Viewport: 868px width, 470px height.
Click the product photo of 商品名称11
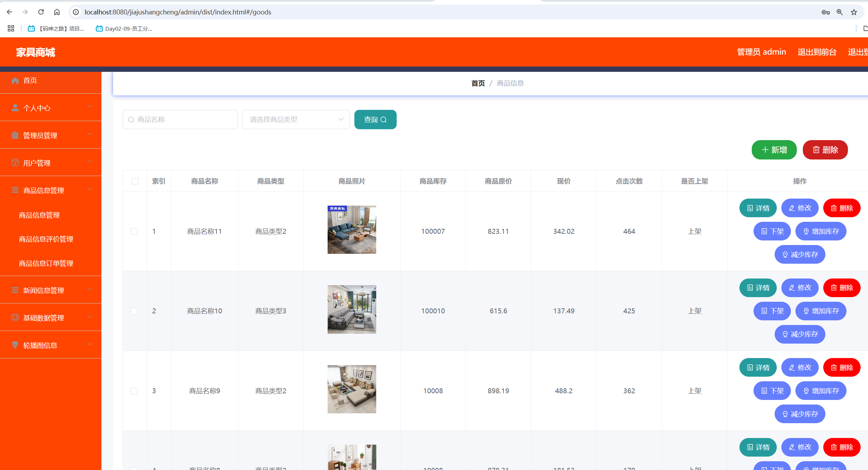(352, 230)
